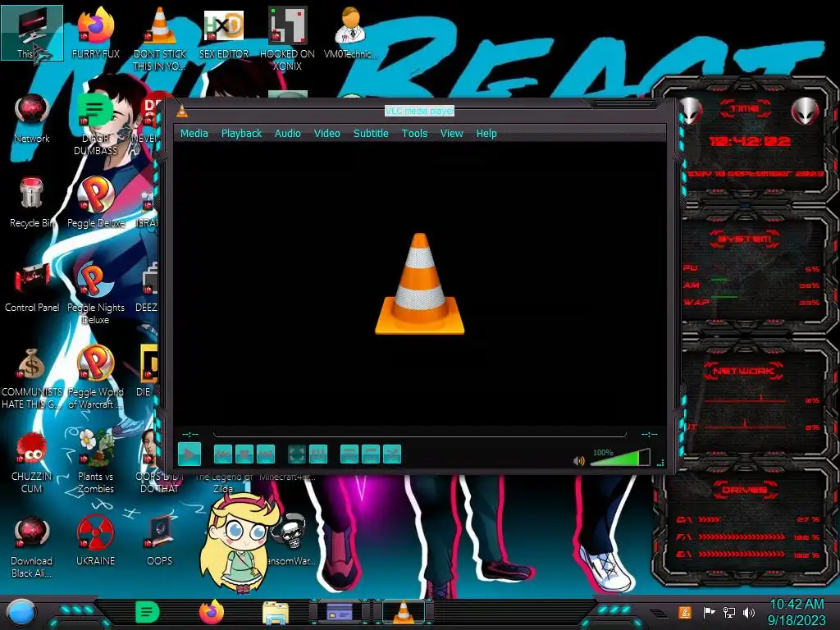Click the VLC media player title text
The image size is (840, 630).
(x=419, y=111)
